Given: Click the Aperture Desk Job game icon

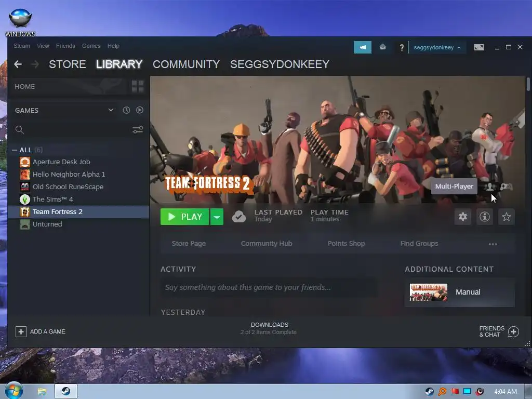Looking at the screenshot, I should tap(25, 162).
